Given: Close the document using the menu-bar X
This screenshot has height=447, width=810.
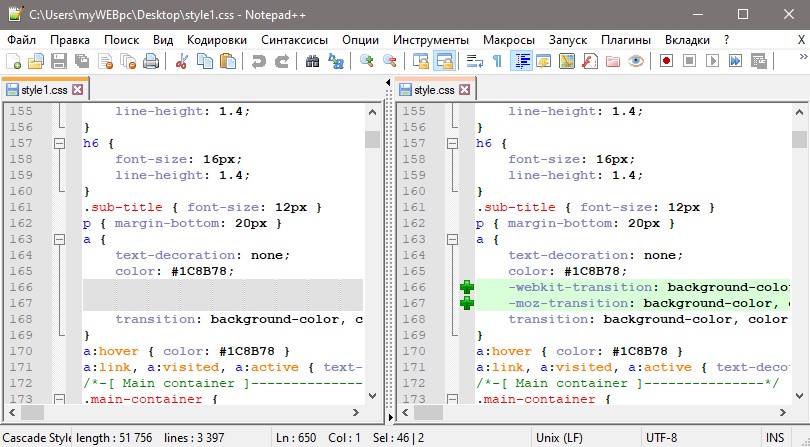Looking at the screenshot, I should 801,40.
